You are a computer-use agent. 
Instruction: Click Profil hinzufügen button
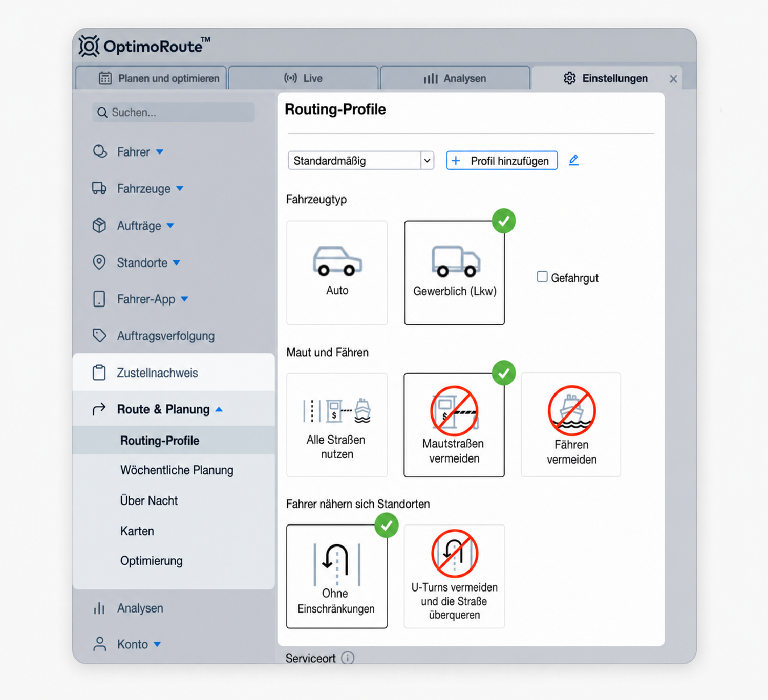coord(502,161)
